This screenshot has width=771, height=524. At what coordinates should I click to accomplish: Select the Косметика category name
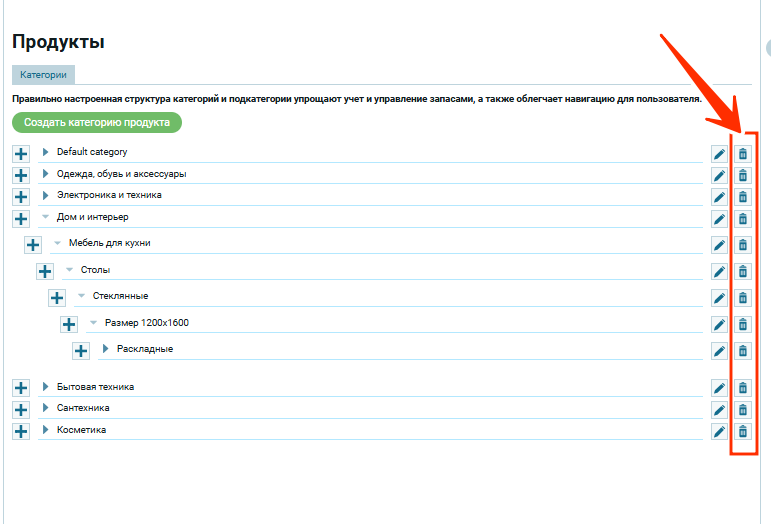pos(81,430)
